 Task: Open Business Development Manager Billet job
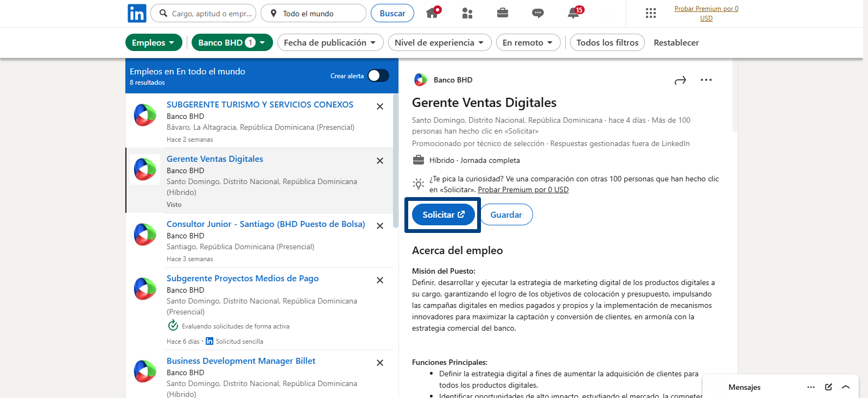(241, 361)
